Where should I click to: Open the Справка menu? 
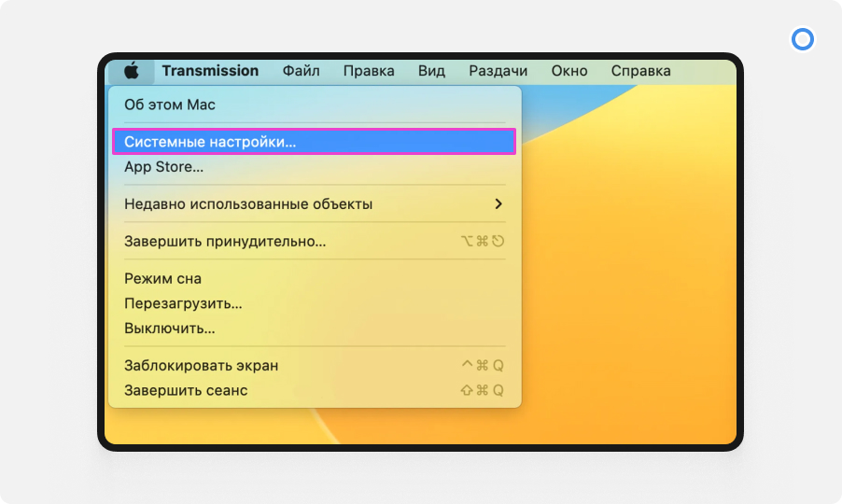(640, 71)
